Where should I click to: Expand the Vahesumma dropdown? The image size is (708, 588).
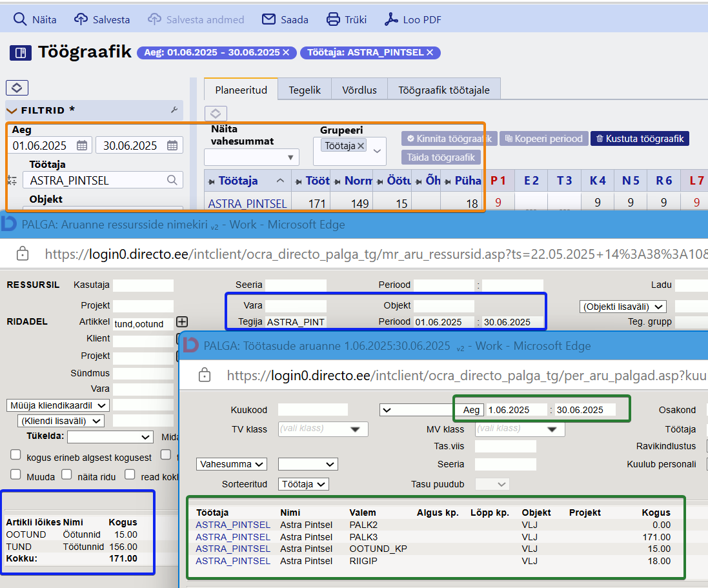pos(232,464)
